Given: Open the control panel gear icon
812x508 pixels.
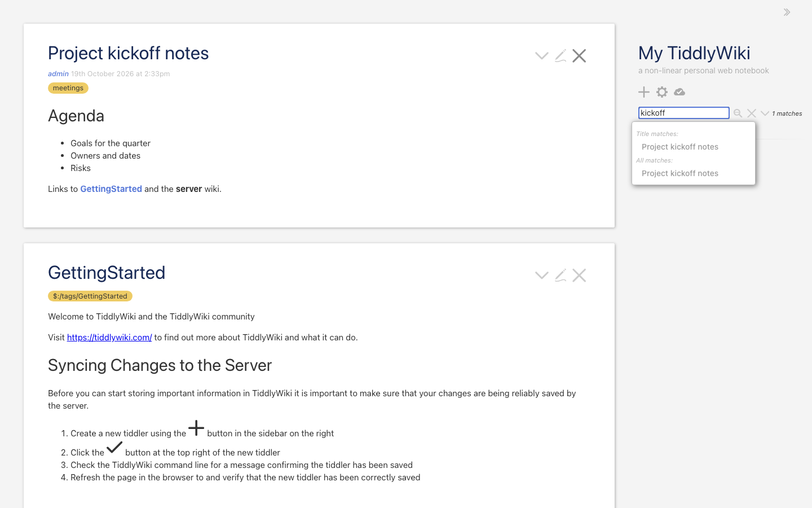Looking at the screenshot, I should [x=662, y=92].
